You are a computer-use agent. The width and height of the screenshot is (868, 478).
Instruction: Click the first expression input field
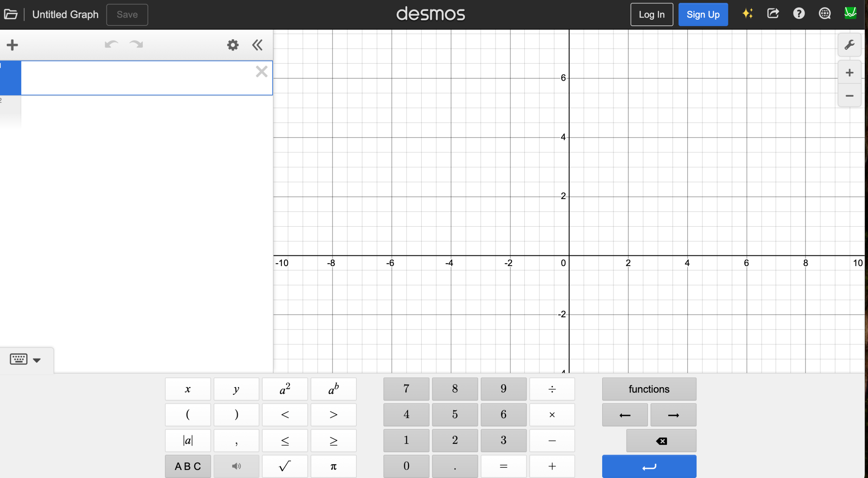[136, 78]
